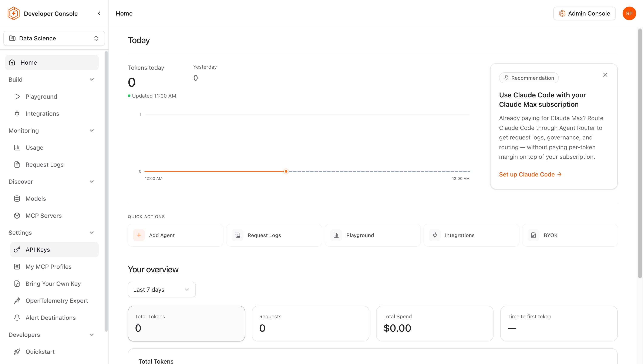Collapse the Monitoring section
This screenshot has width=643, height=364.
(92, 131)
